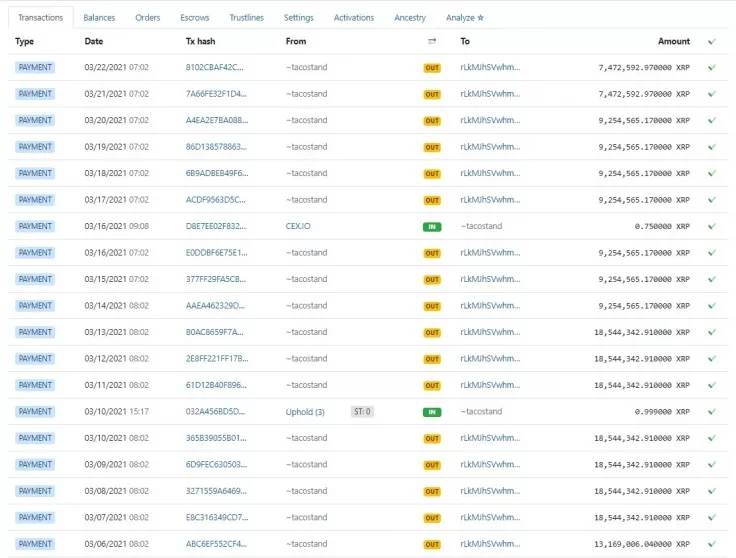The height and width of the screenshot is (558, 736).
Task: Open the Trustlines tab
Action: tap(246, 18)
